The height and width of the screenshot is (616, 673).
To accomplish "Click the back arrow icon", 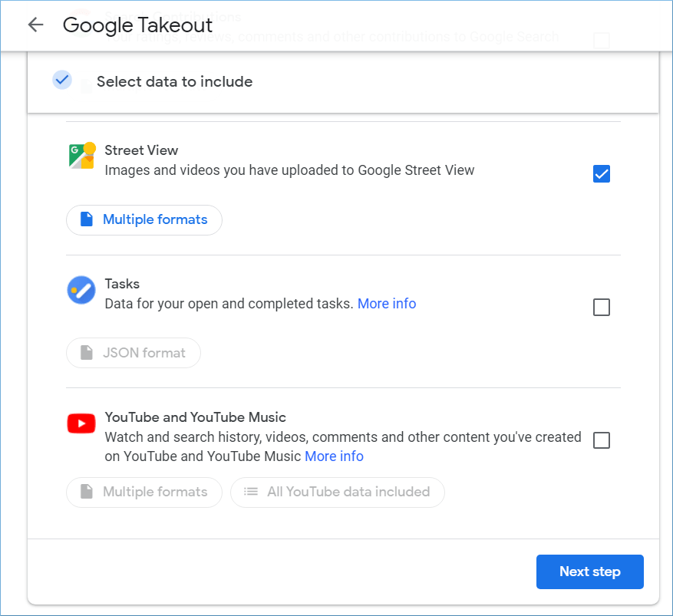I will (x=35, y=25).
